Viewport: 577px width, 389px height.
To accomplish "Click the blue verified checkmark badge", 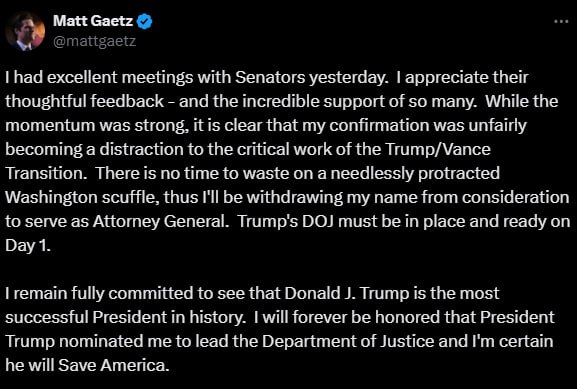I will (145, 21).
